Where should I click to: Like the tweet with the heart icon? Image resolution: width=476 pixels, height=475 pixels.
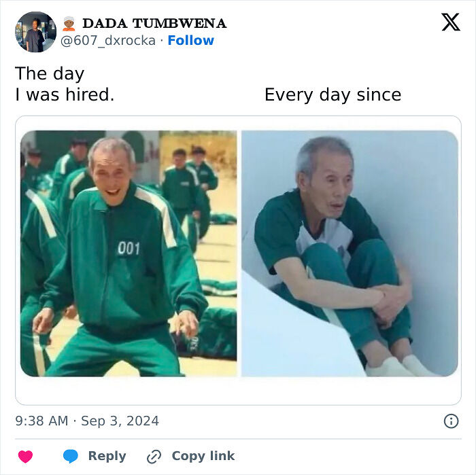(26, 456)
